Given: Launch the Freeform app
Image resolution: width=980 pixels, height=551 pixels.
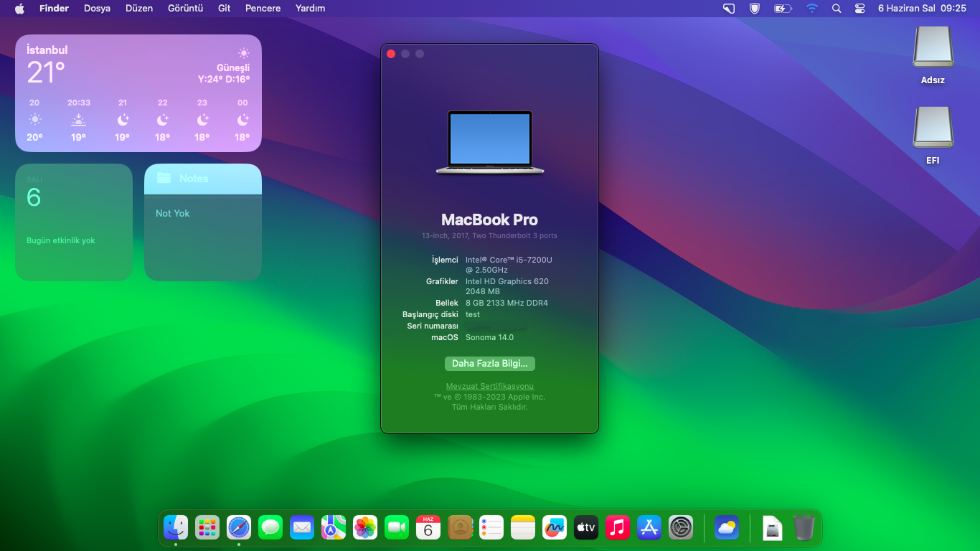Looking at the screenshot, I should tap(554, 528).
